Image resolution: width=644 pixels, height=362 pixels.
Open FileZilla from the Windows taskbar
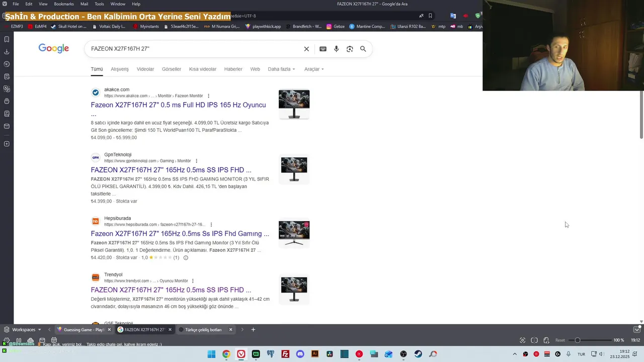(x=285, y=354)
